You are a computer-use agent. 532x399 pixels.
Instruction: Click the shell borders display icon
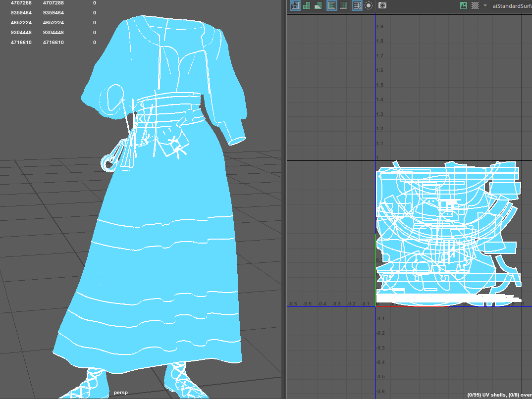coord(343,5)
